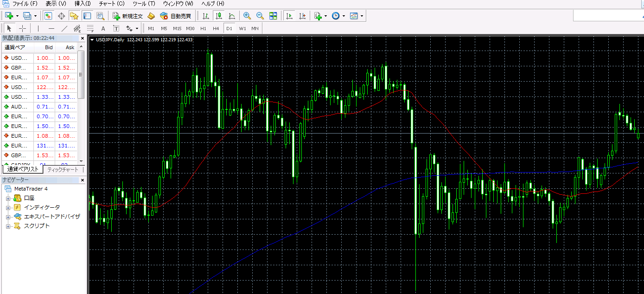Select the vertical line drawing tool
The height and width of the screenshot is (294, 644).
[38, 28]
